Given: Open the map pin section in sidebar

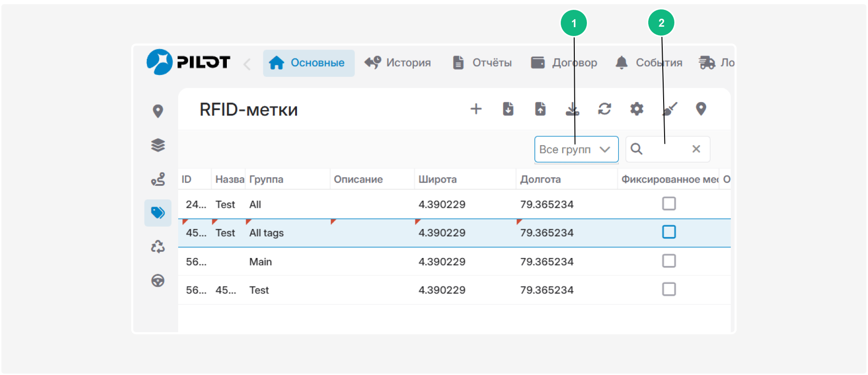Looking at the screenshot, I should pyautogui.click(x=158, y=111).
